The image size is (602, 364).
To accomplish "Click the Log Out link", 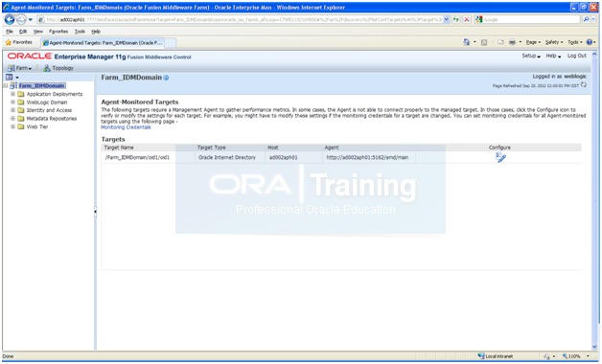I will click(x=577, y=56).
